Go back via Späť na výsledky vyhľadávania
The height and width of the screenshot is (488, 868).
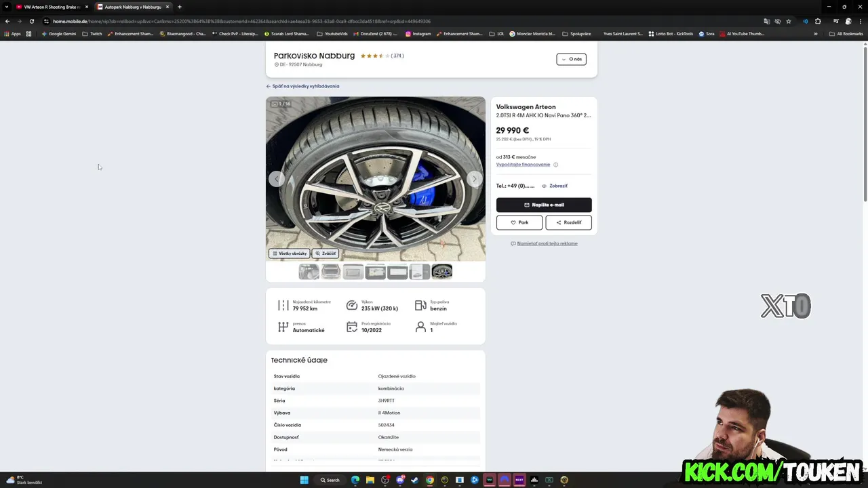pyautogui.click(x=302, y=86)
